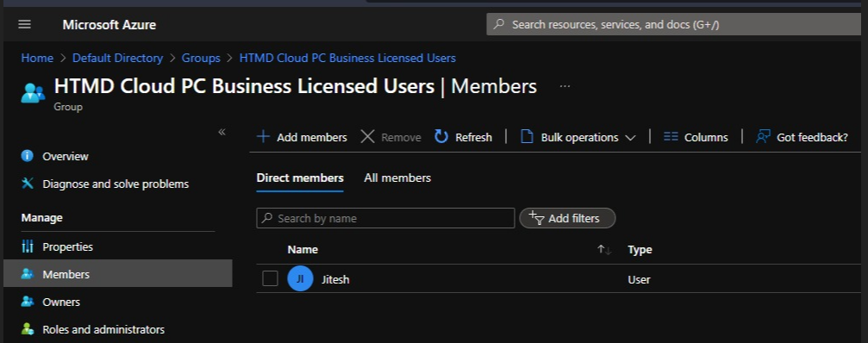Open the Columns chooser

696,137
